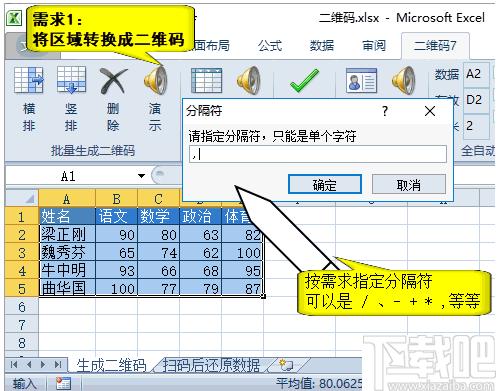Click cell containing 姓名
The width and height of the screenshot is (498, 391).
pyautogui.click(x=67, y=217)
